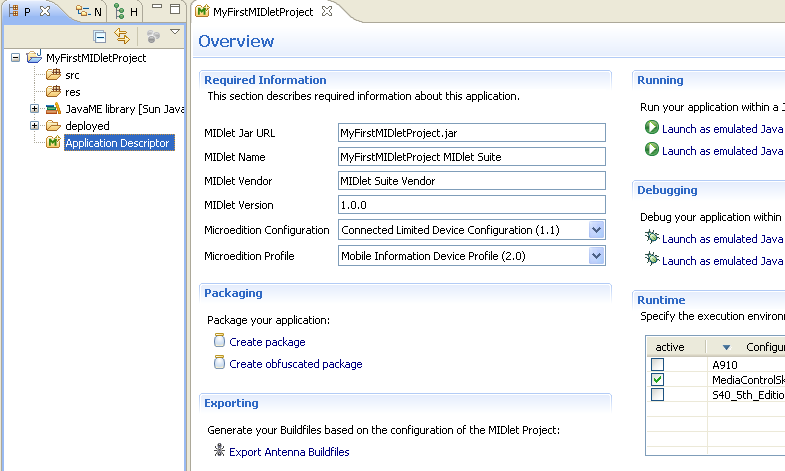Click the MIDlet Vendor text field
This screenshot has height=471, width=785.
472,181
